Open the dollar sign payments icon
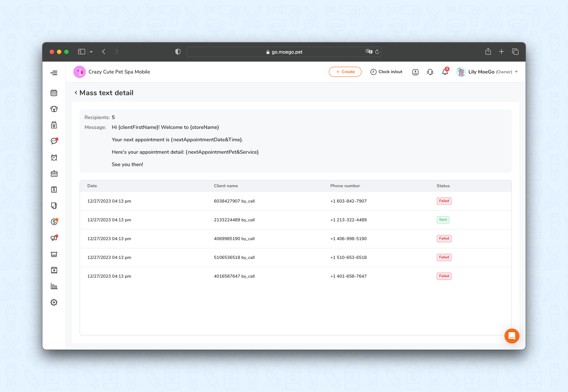This screenshot has width=568, height=392. tap(54, 222)
